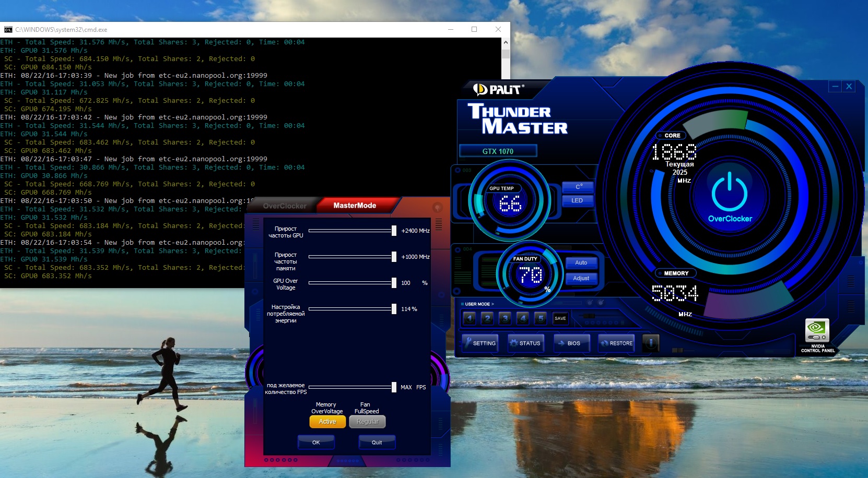Select user mode profile 5

[541, 318]
